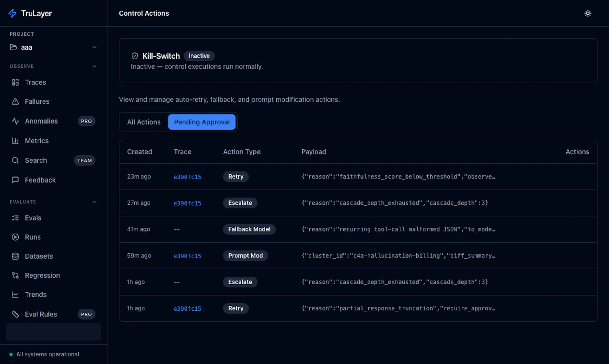This screenshot has height=364, width=609.
Task: Click the Retry badge in 23m ago row
Action: coord(236,176)
